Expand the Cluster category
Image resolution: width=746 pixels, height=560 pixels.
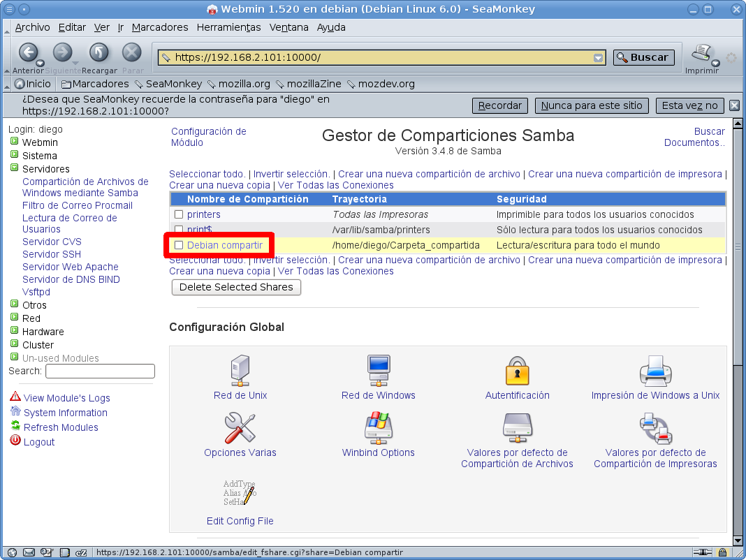[14, 344]
